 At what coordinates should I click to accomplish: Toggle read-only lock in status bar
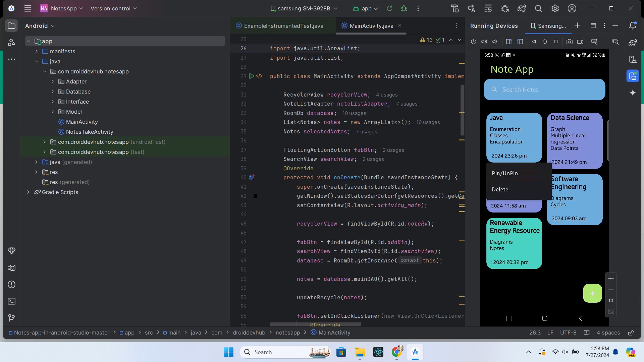click(631, 333)
